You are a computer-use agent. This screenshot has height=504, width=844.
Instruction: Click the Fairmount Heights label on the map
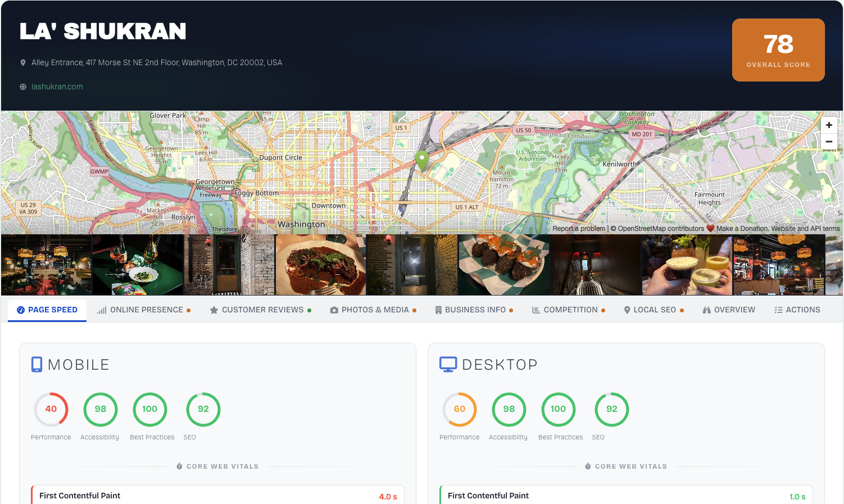pos(710,198)
